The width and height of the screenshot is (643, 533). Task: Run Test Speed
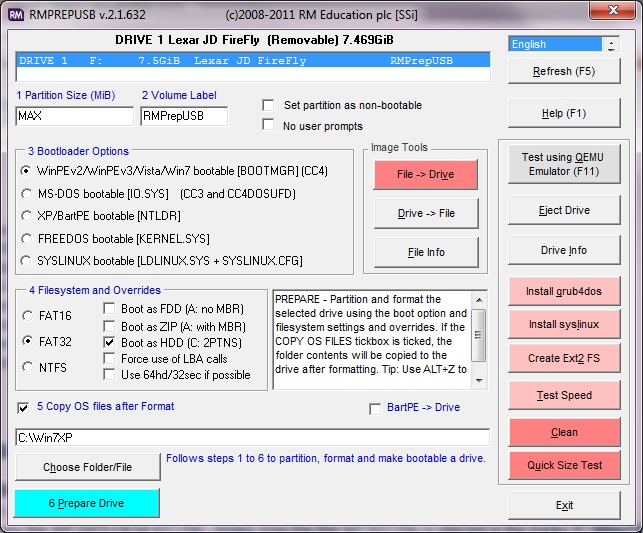tap(564, 395)
